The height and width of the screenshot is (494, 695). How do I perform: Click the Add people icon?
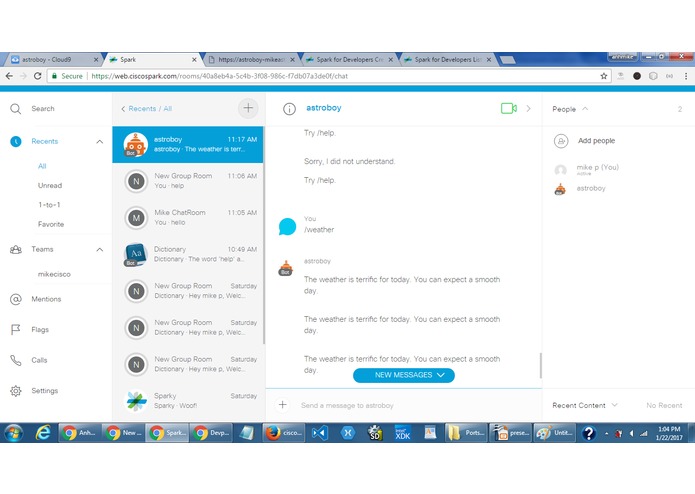[561, 141]
